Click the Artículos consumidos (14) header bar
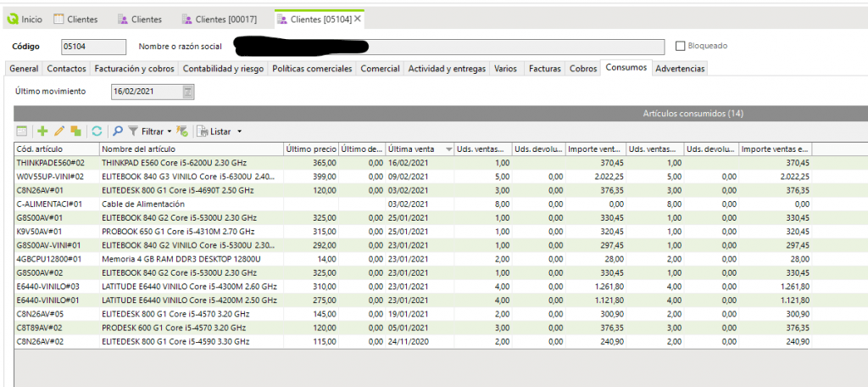Viewport: 868px width, 387px height. coord(441,114)
